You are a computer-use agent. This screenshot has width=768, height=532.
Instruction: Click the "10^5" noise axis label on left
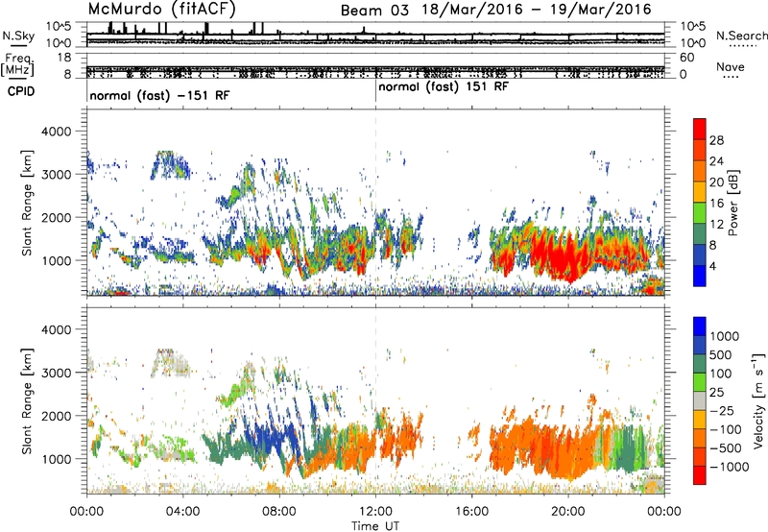(x=59, y=27)
